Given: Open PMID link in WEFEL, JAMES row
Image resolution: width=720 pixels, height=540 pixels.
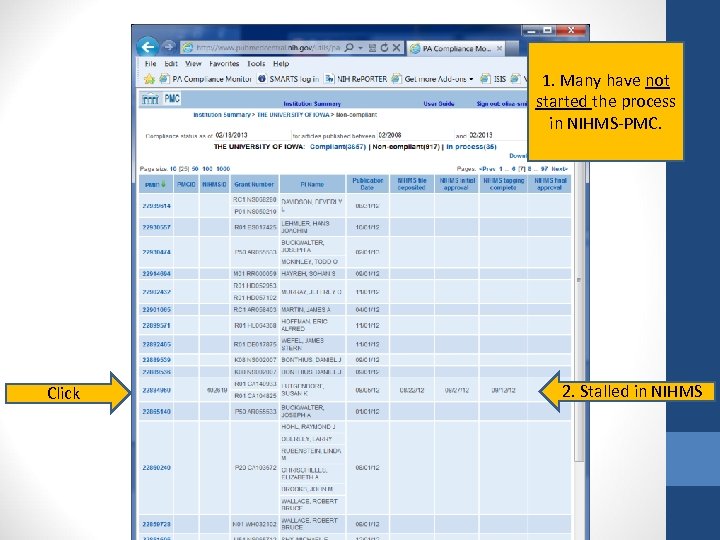Looking at the screenshot, I should (157, 344).
